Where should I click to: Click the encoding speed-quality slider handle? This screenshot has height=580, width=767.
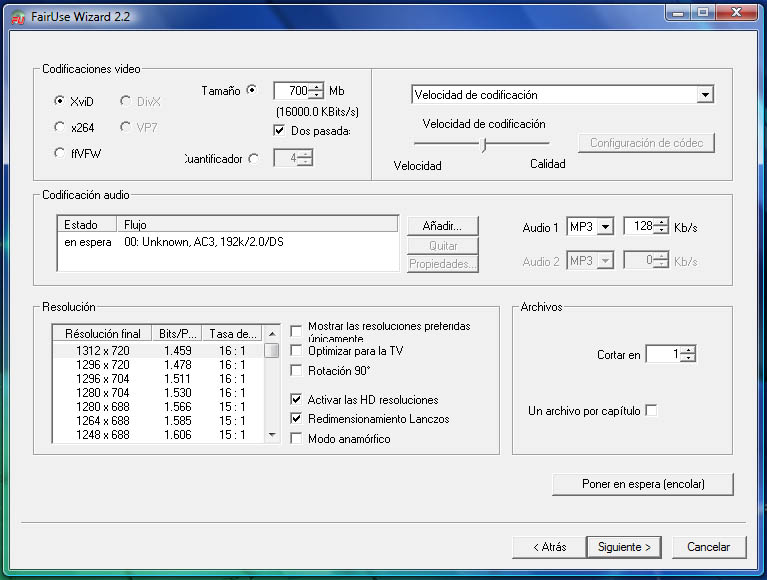(x=484, y=145)
